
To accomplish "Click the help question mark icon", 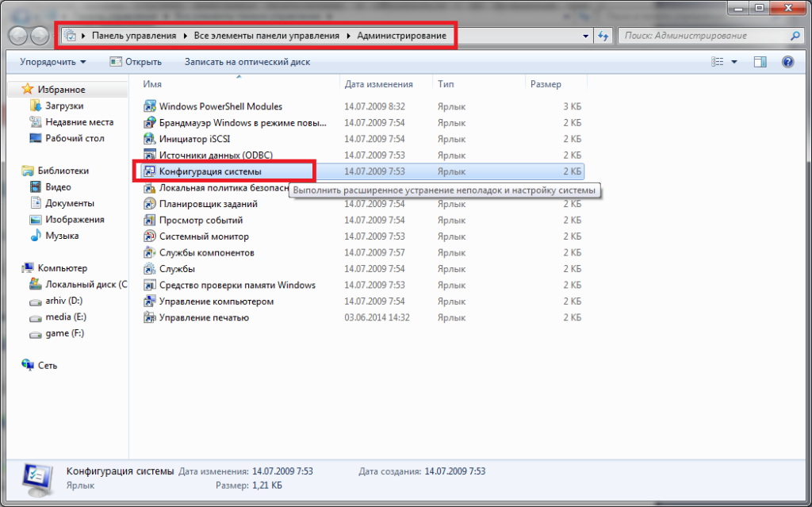I will [787, 62].
